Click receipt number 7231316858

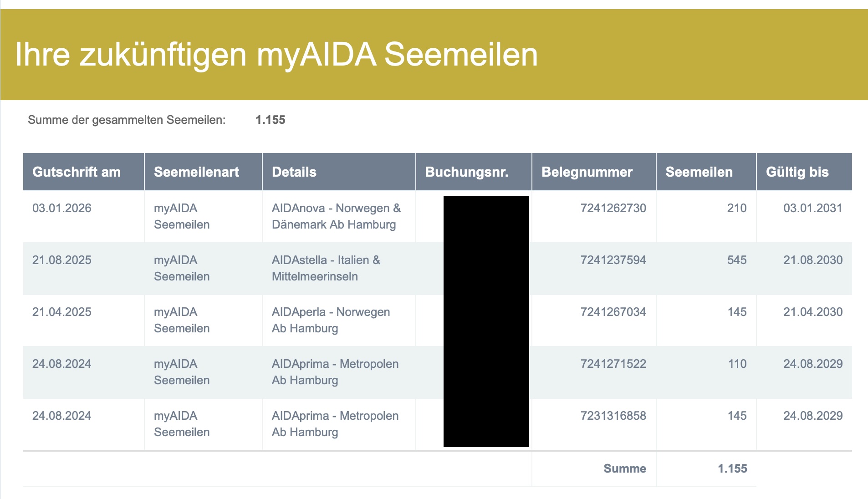click(x=613, y=416)
